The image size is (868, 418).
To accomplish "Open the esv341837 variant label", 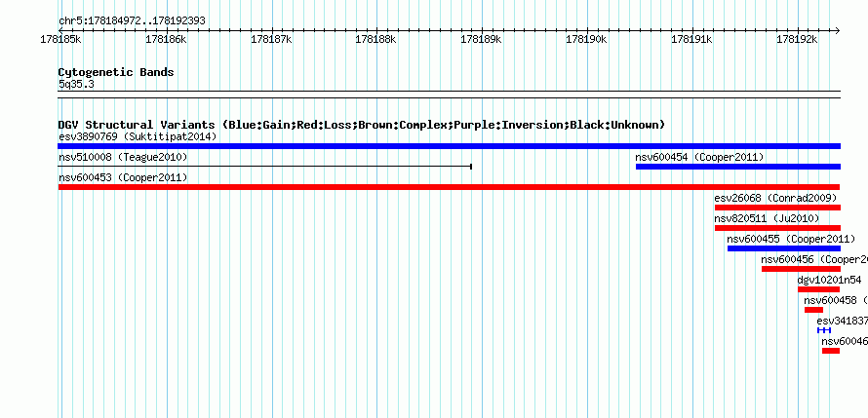I will [842, 322].
